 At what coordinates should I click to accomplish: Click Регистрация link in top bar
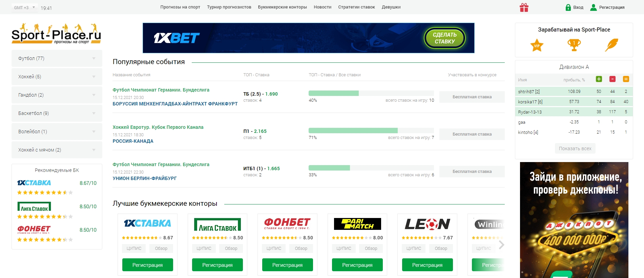click(611, 7)
